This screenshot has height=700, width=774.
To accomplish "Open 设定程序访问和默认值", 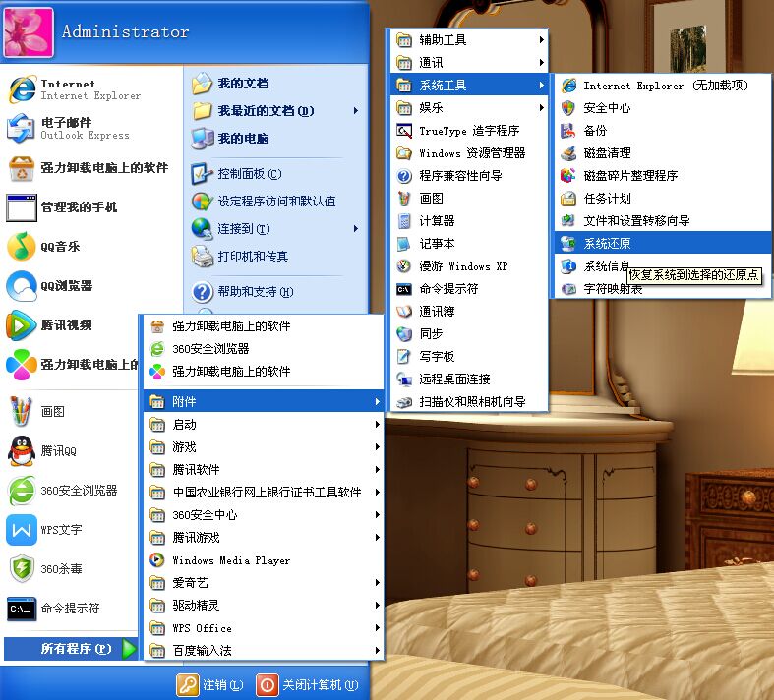I will tap(275, 202).
